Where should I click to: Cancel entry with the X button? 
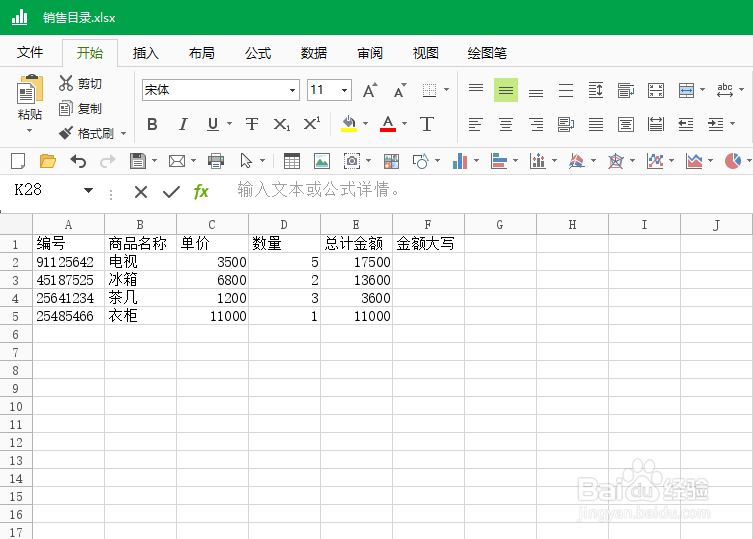coord(141,192)
